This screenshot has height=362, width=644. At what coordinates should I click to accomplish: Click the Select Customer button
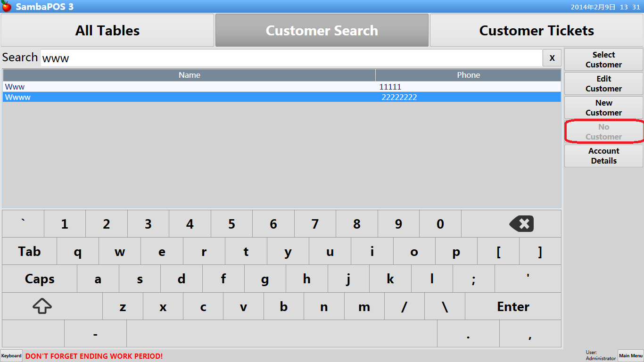click(x=603, y=60)
